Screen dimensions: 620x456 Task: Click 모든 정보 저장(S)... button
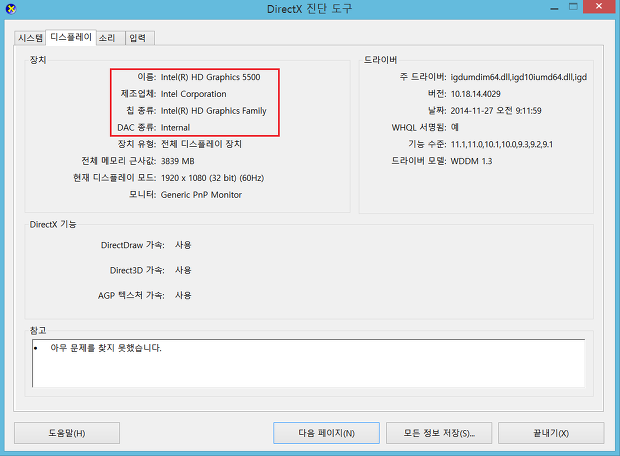point(439,433)
